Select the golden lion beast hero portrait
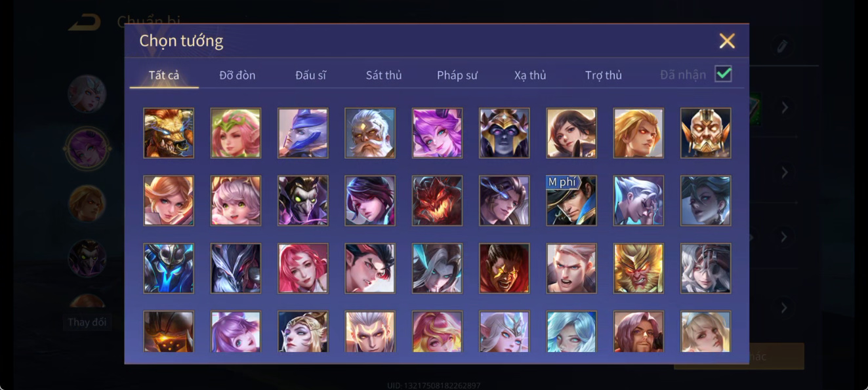This screenshot has height=390, width=868. pos(169,133)
